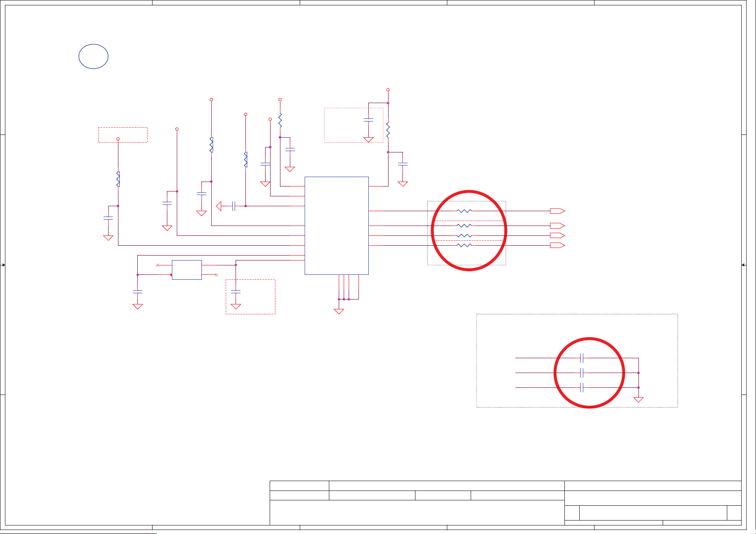Click the ground symbol directly below the IC pins
The image size is (756, 534).
(x=339, y=311)
